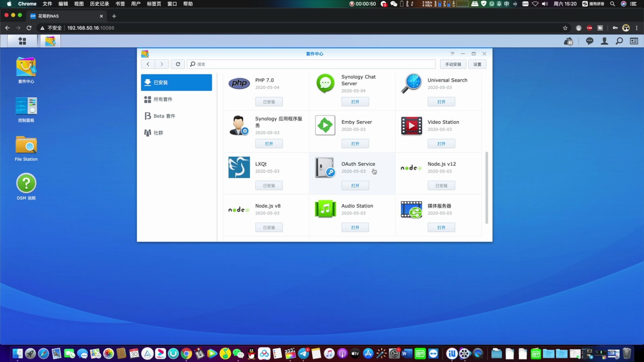Image resolution: width=644 pixels, height=362 pixels.
Task: Click 手动安装 (Manual Install) button
Action: point(453,64)
